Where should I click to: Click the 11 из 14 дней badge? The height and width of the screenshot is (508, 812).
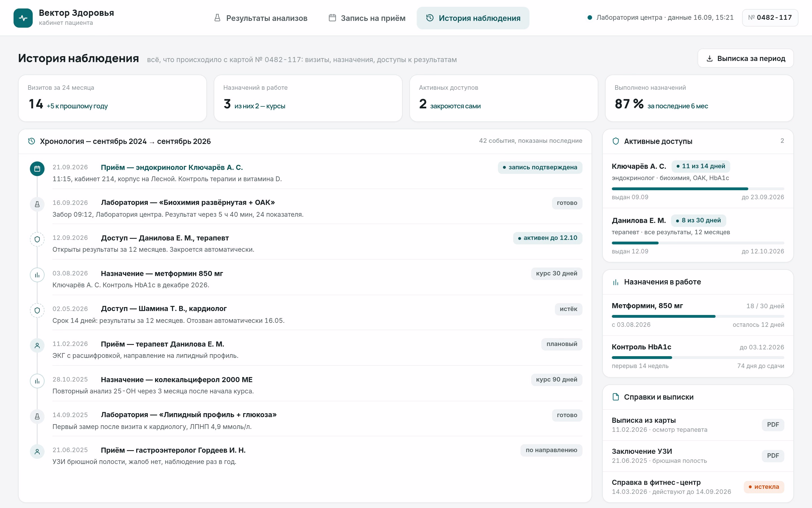click(701, 166)
